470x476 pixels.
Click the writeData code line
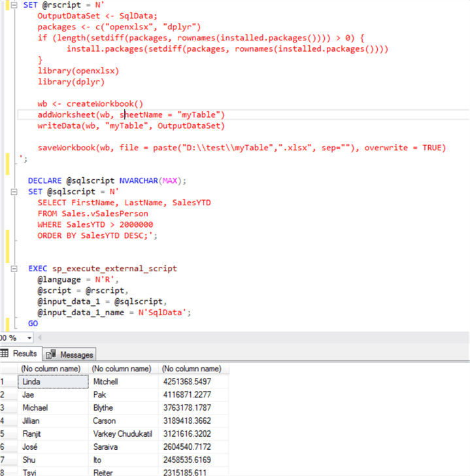pyautogui.click(x=131, y=126)
